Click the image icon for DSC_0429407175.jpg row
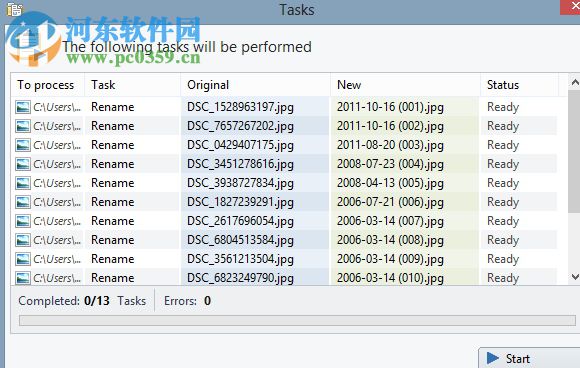This screenshot has width=580, height=368. click(23, 145)
